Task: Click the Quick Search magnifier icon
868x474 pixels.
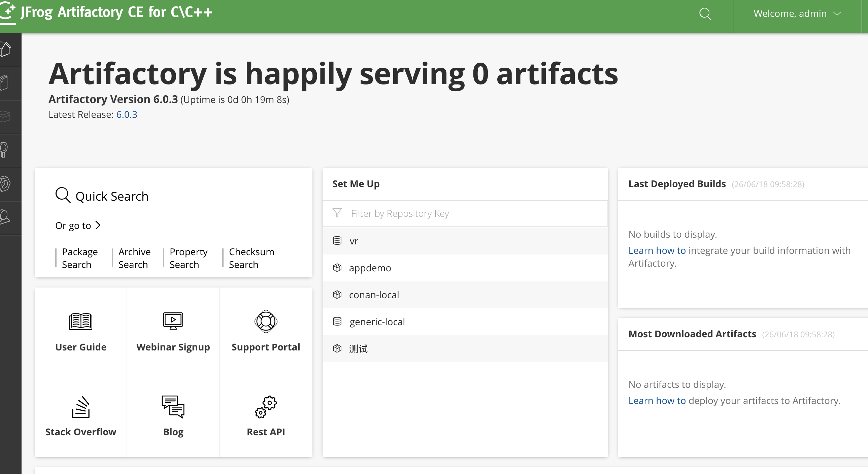Action: click(63, 195)
